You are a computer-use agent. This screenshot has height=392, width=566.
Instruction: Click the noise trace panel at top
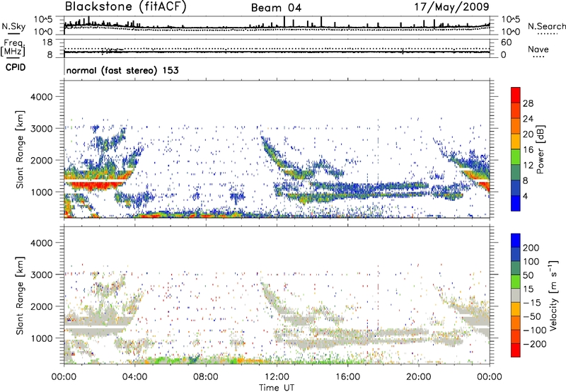(277, 25)
